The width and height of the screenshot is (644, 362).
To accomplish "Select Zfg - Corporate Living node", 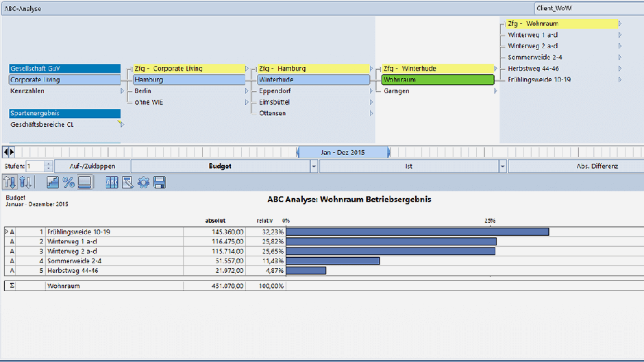I will coord(189,69).
